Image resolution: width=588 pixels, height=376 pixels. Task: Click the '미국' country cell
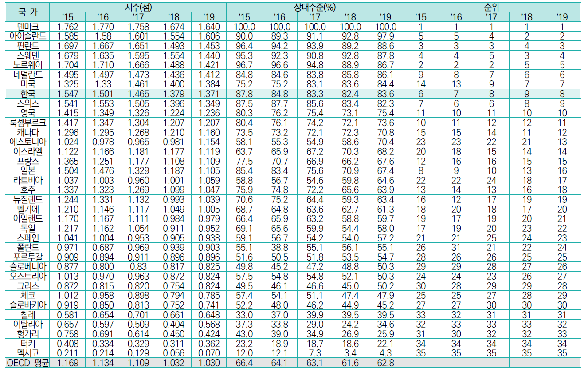pyautogui.click(x=28, y=84)
